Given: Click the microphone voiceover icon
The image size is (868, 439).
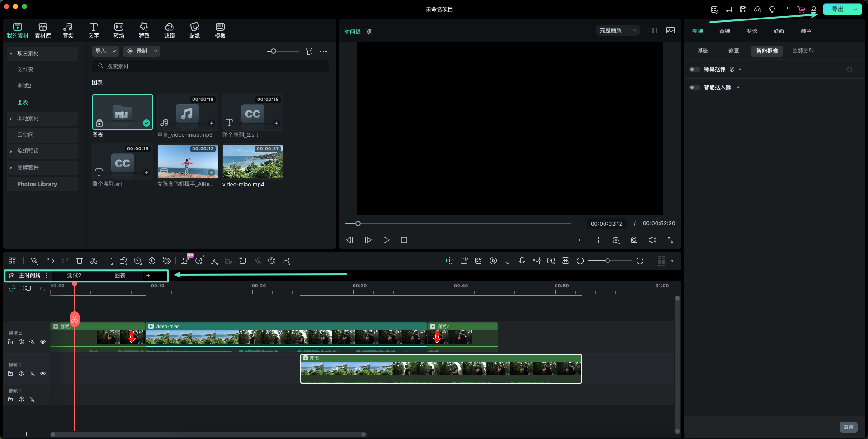Looking at the screenshot, I should tap(522, 261).
